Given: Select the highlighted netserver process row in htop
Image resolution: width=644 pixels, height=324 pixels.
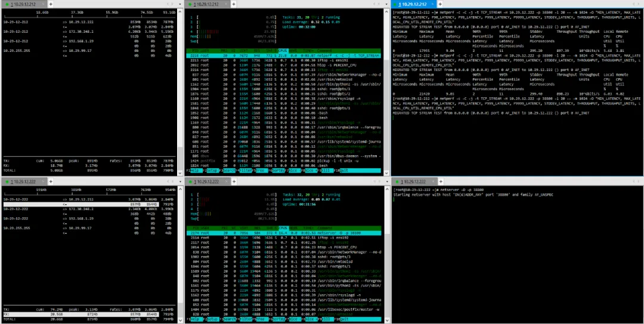Looking at the screenshot, I should point(284,233).
